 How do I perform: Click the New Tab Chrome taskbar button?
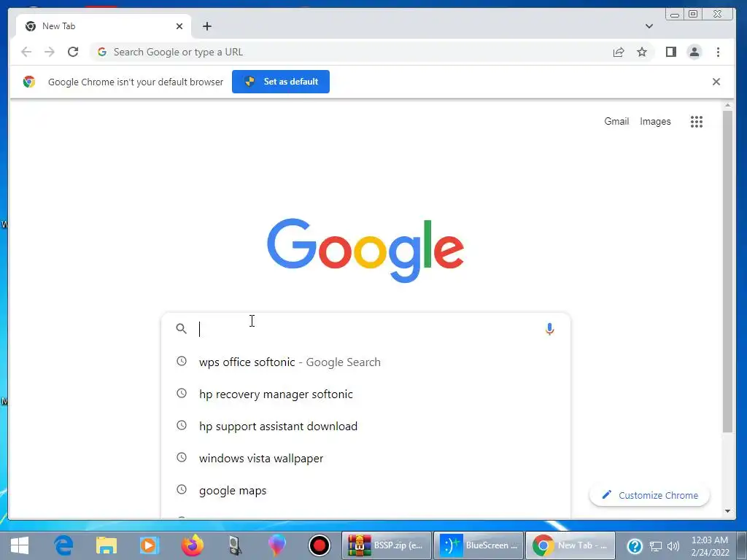coord(570,545)
